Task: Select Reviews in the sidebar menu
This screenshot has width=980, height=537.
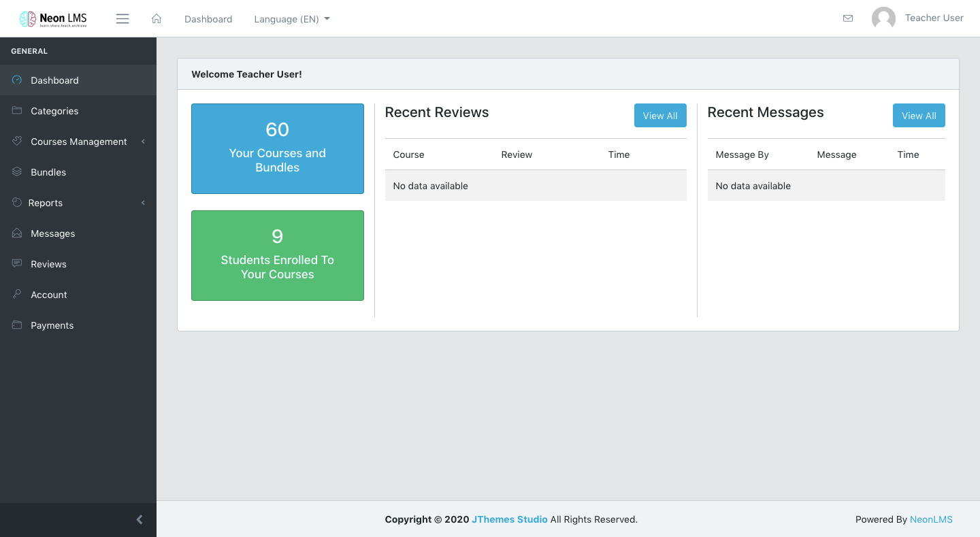Action: [x=48, y=264]
